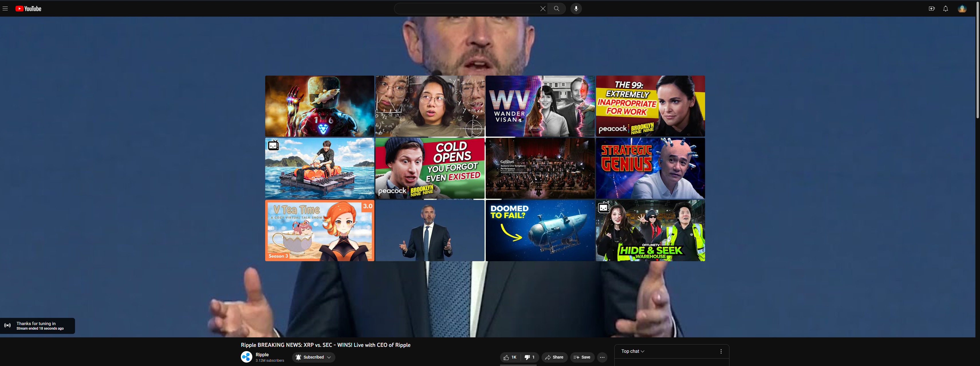
Task: Play the Strategic Genius suggested video
Action: [650, 168]
